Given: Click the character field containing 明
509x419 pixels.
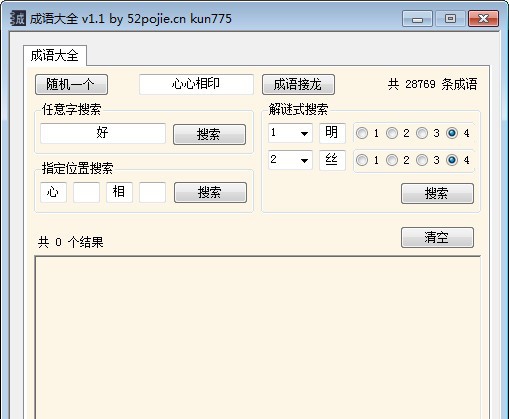Looking at the screenshot, I should coord(332,133).
